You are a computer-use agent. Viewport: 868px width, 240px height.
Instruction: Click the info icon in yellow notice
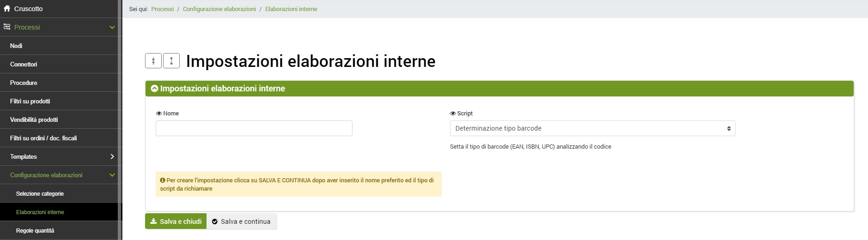point(163,180)
